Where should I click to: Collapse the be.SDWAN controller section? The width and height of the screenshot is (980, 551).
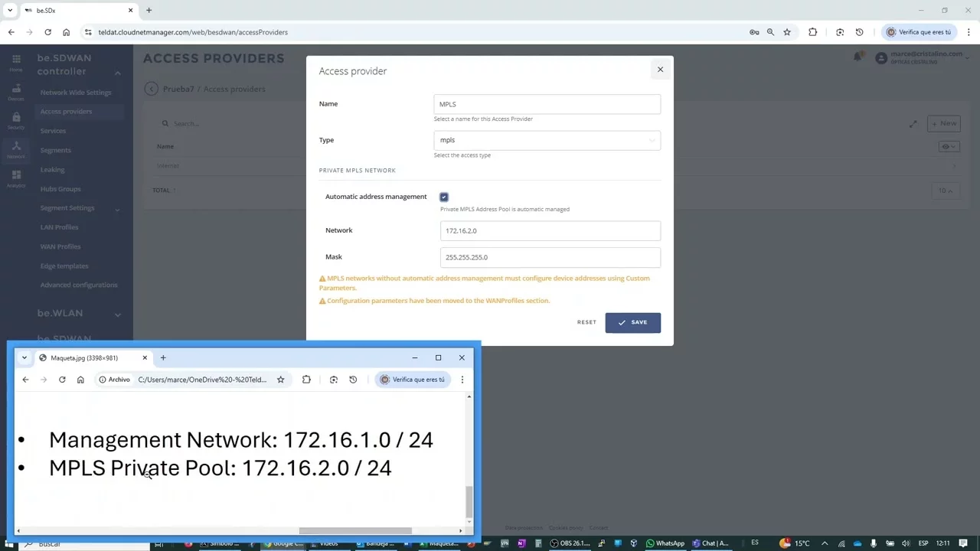click(118, 73)
